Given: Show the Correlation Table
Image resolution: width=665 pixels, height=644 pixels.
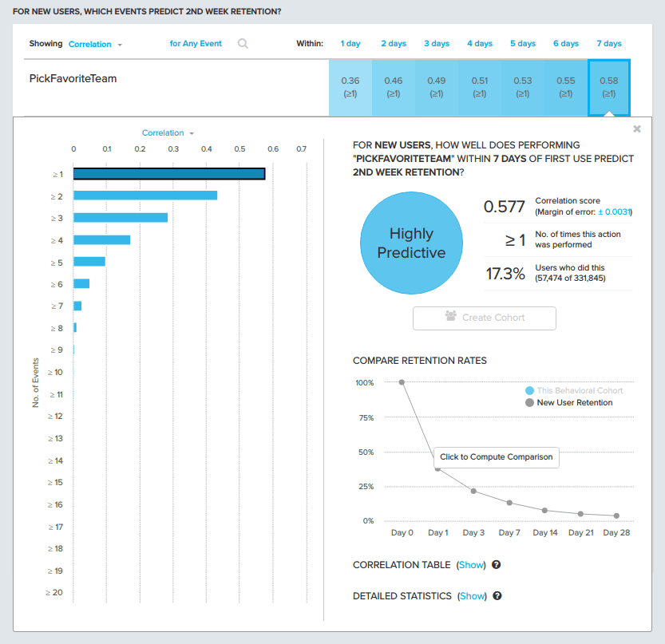Looking at the screenshot, I should [471, 565].
